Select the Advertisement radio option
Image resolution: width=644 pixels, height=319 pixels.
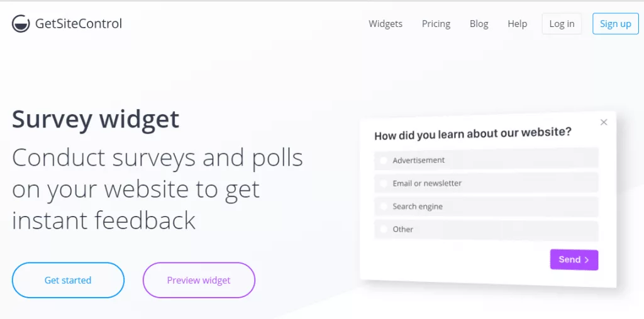(486, 159)
